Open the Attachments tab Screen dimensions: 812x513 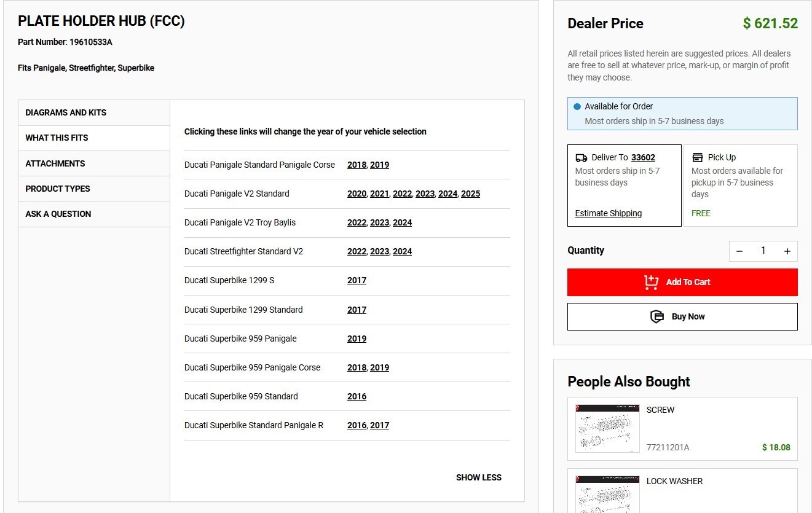(x=94, y=163)
